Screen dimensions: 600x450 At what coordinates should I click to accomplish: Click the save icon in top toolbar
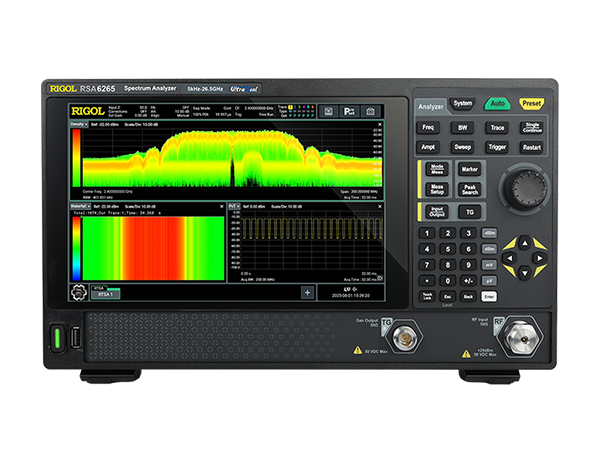327,111
